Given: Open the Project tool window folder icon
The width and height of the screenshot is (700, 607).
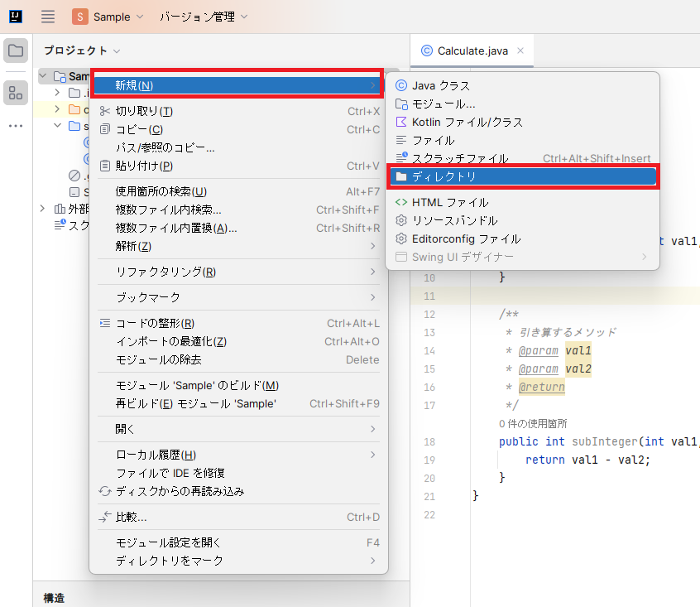Looking at the screenshot, I should tap(15, 51).
